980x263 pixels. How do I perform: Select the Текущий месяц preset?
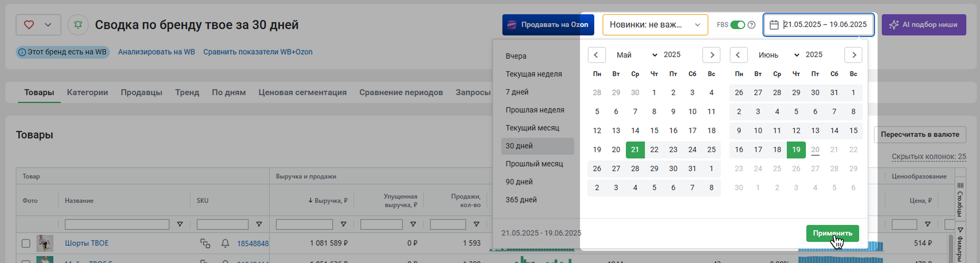(537, 128)
